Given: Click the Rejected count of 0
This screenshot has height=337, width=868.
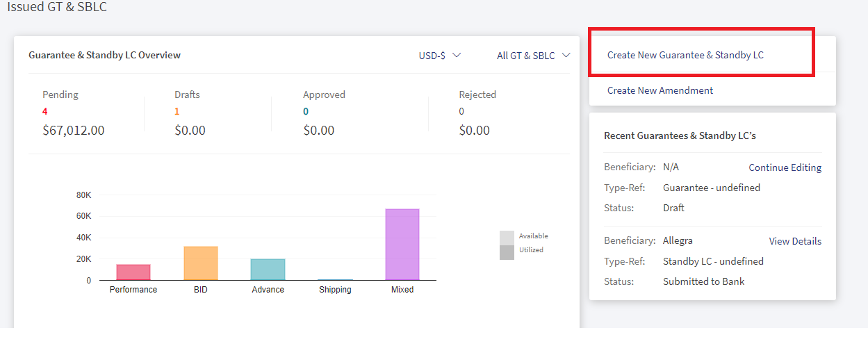Looking at the screenshot, I should click(x=461, y=111).
